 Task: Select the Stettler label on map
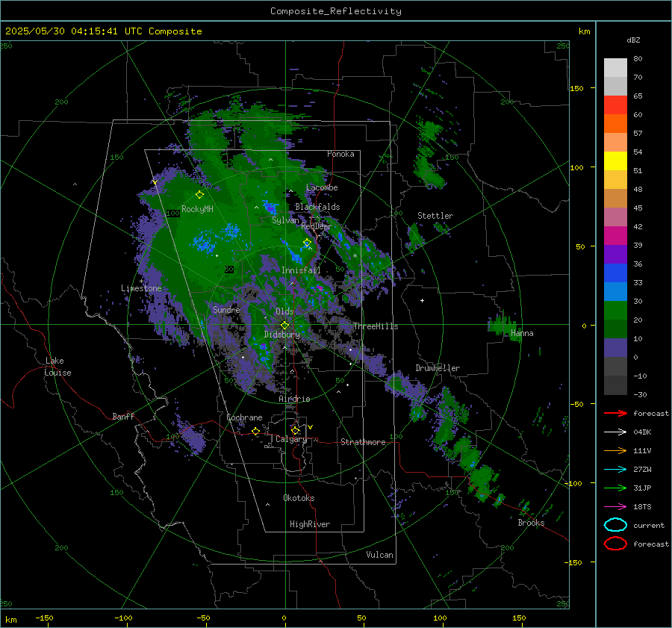[435, 216]
